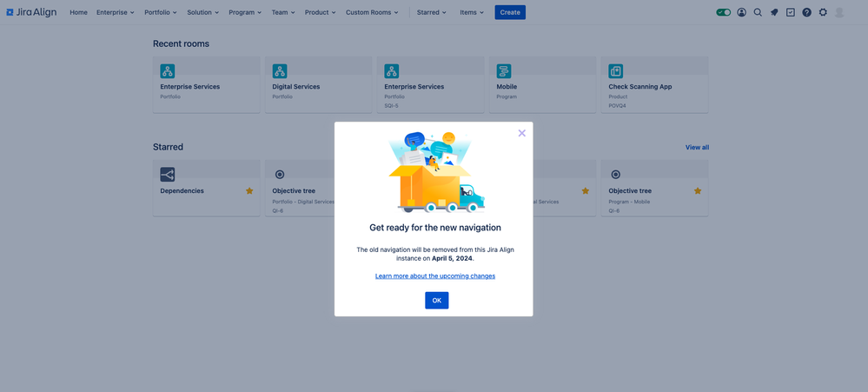Click the Dependencies branching icon
Screen dimensions: 868x392
(x=167, y=175)
